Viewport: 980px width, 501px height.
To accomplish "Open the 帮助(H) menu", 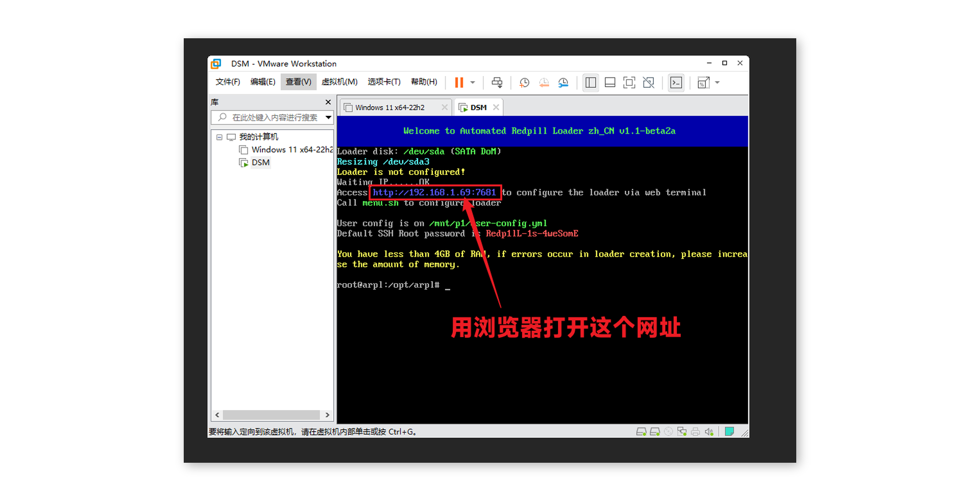I will 424,82.
